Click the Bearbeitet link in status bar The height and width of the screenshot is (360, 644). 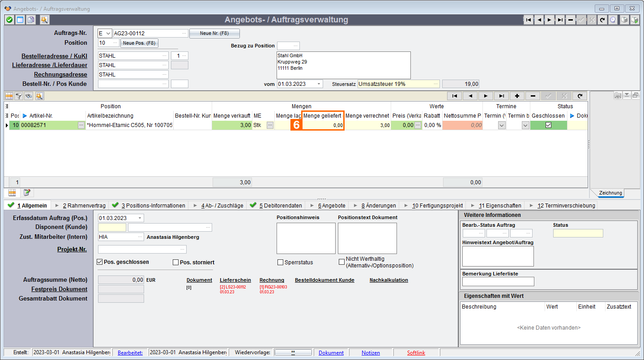tap(130, 353)
